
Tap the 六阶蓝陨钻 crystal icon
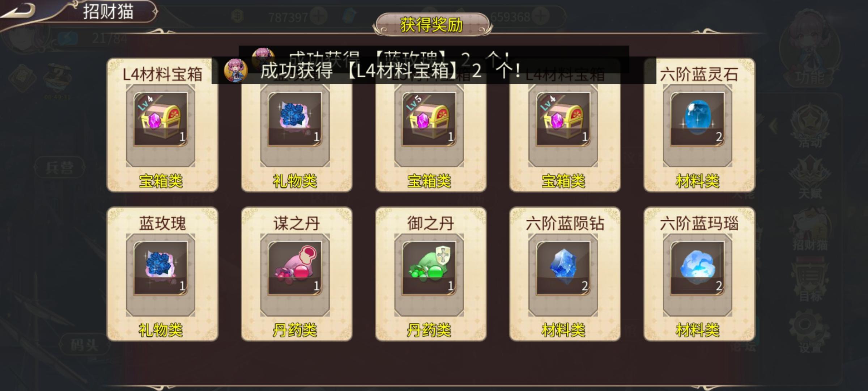click(563, 269)
